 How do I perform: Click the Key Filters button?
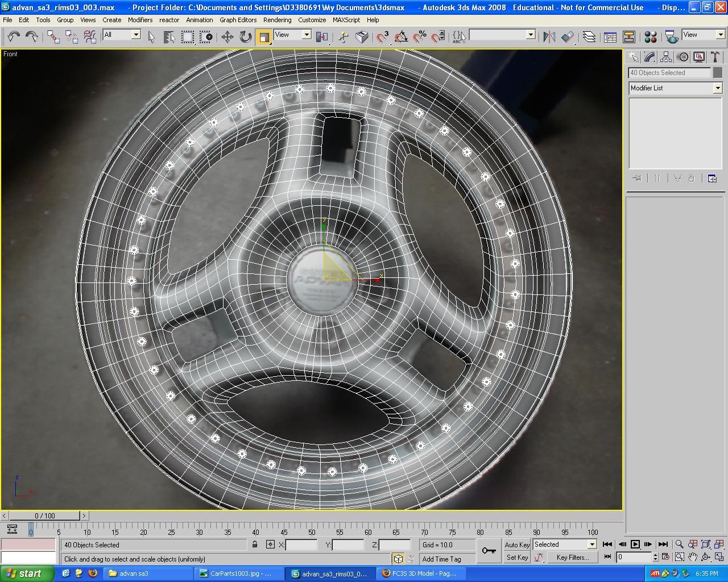pos(572,558)
